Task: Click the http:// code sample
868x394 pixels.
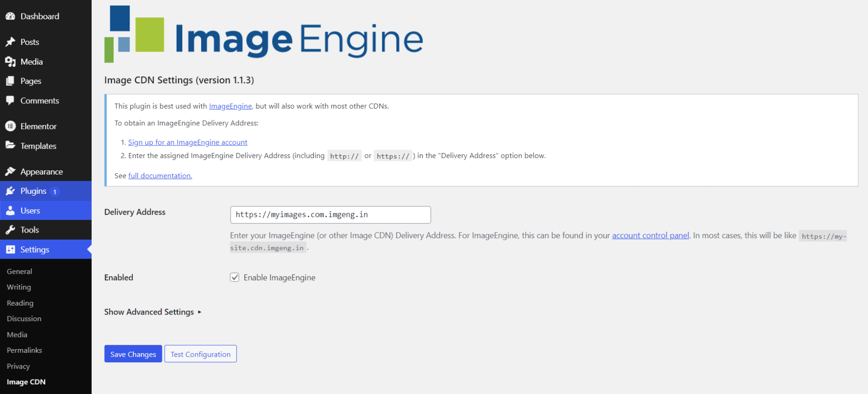Action: (345, 156)
